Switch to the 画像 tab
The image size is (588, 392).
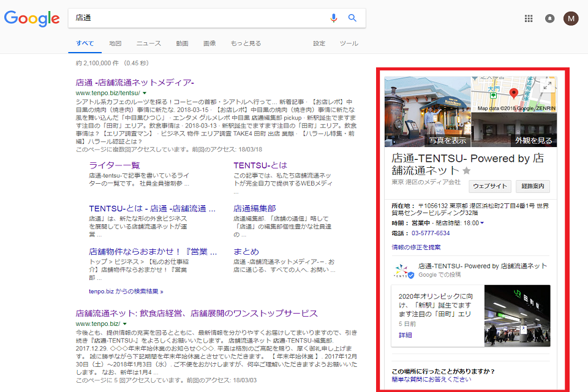(209, 43)
